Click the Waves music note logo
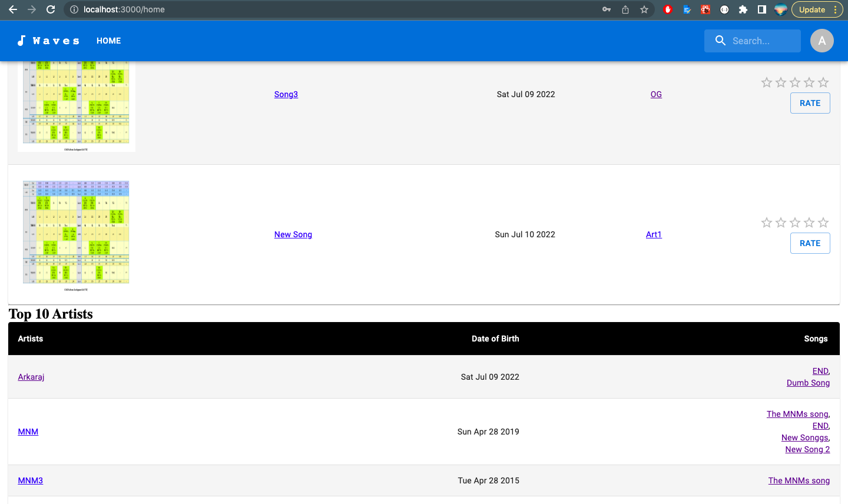 22,41
